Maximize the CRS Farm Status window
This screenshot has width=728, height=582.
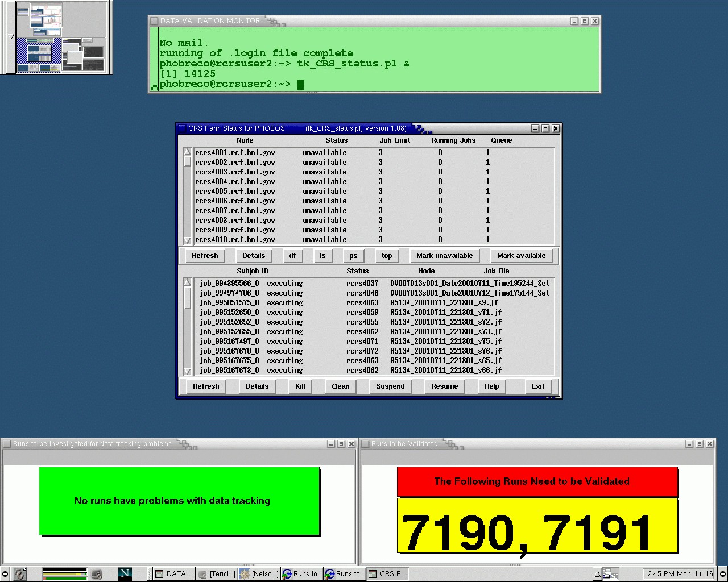tap(545, 128)
